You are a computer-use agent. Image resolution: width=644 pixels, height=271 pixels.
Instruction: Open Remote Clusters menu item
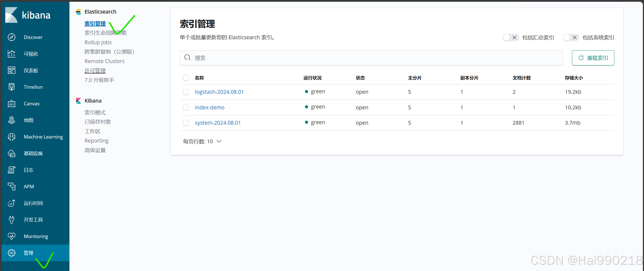[x=105, y=61]
